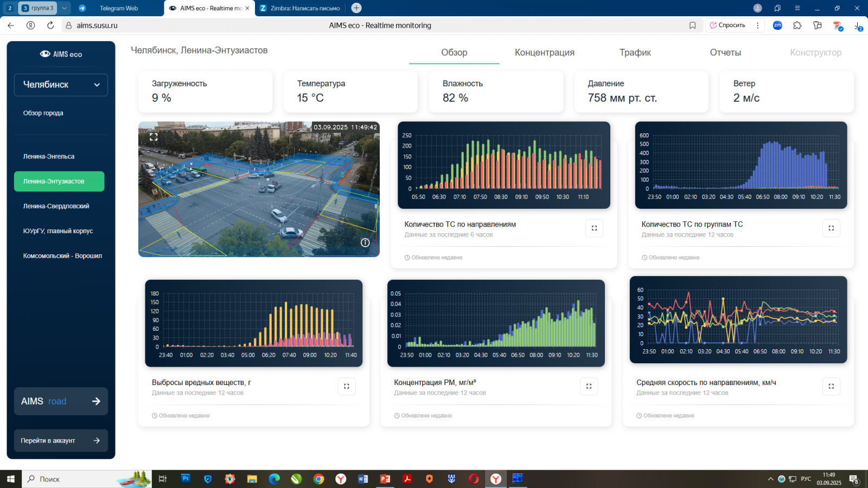Open the Windows notification center
868x488 pixels.
coord(854,479)
